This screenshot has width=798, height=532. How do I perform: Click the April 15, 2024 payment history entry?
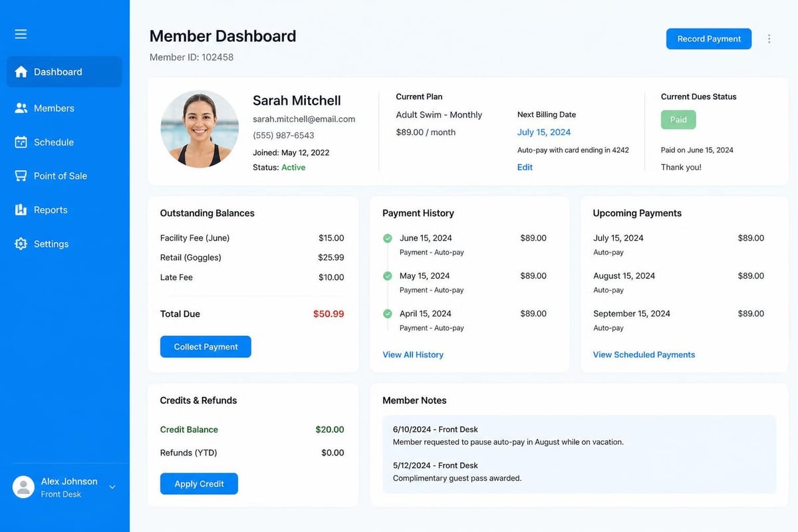tap(465, 321)
